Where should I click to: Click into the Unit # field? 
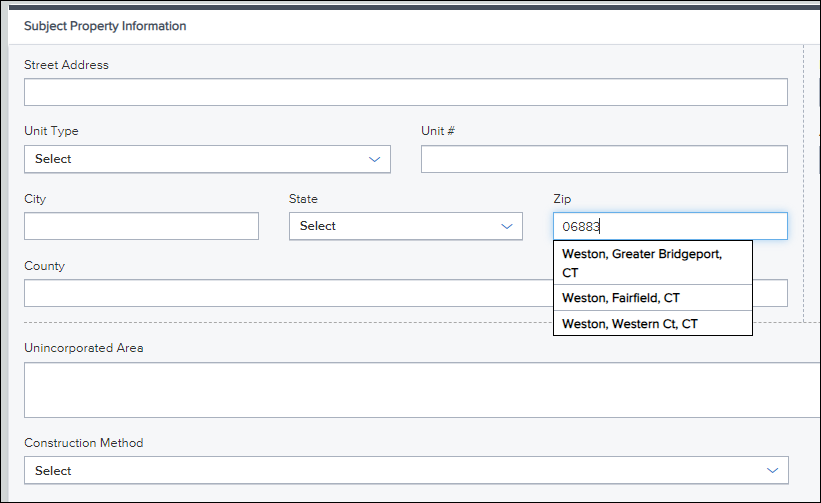[604, 159]
